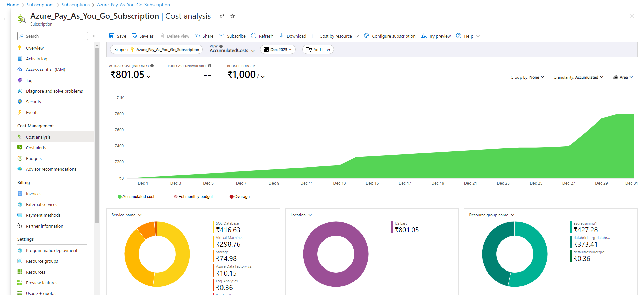This screenshot has width=644, height=295.
Task: Open Cost alerts in sidebar
Action: (x=36, y=148)
